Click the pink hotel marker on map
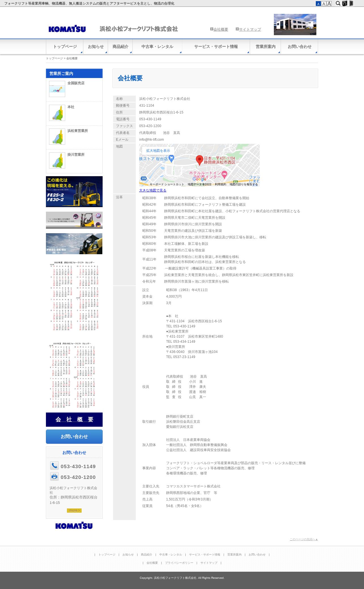This screenshot has width=364, height=589. (x=224, y=175)
